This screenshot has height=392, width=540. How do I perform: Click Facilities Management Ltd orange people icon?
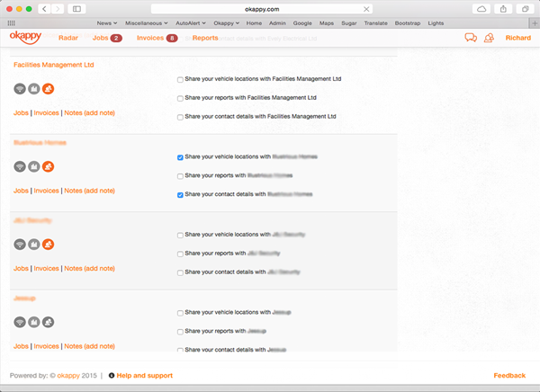tap(49, 89)
